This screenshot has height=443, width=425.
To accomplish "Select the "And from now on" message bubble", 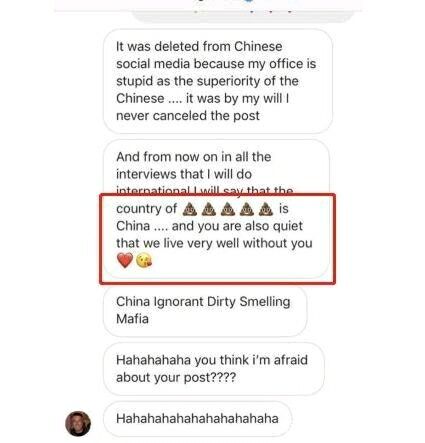I will click(x=216, y=209).
